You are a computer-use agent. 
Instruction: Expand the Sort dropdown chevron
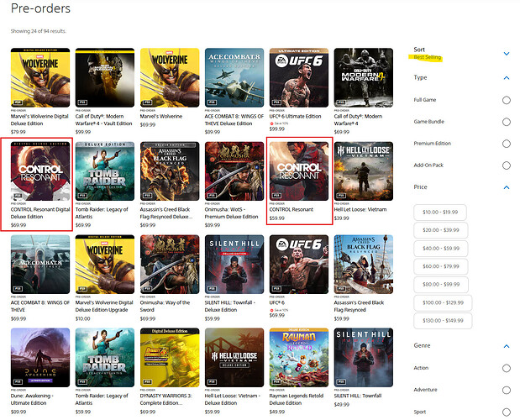(x=506, y=54)
